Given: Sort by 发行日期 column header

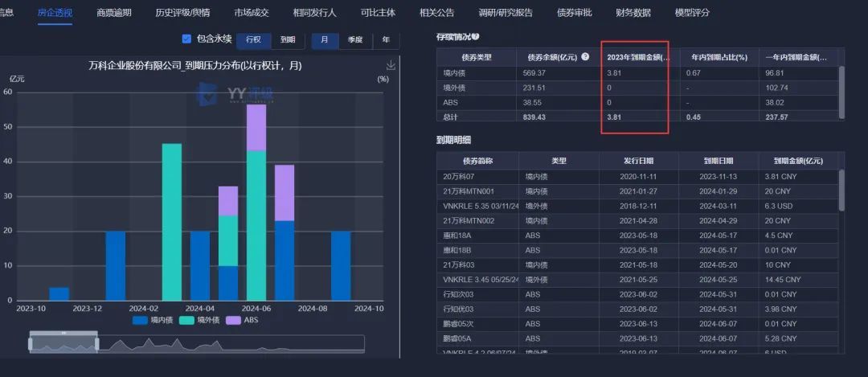Looking at the screenshot, I should [x=638, y=161].
